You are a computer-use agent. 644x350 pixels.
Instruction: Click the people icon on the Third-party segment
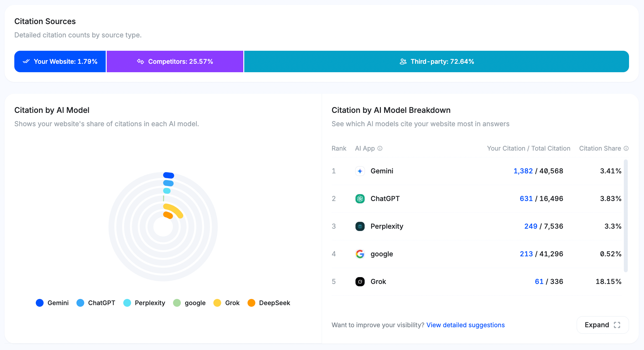(403, 61)
